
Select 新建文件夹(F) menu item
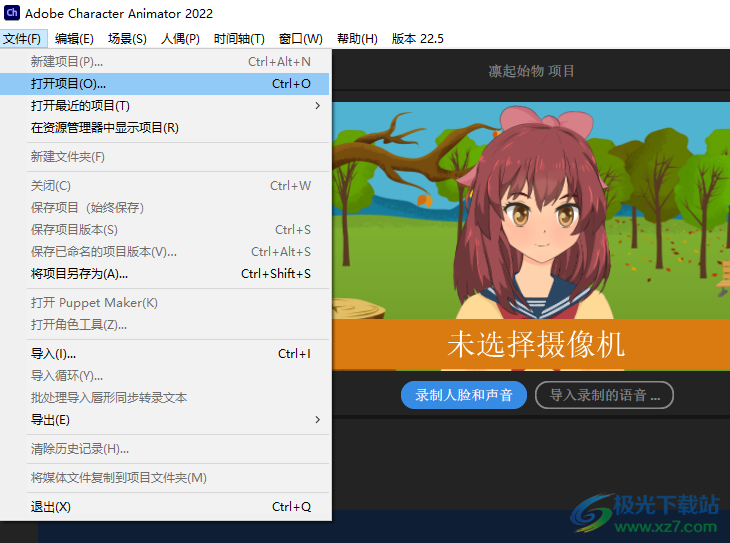point(164,157)
